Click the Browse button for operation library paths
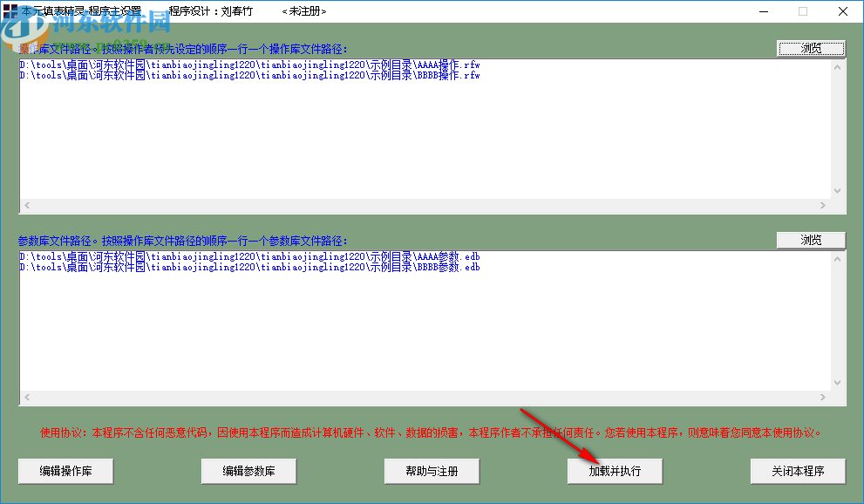This screenshot has width=864, height=504. (x=811, y=49)
